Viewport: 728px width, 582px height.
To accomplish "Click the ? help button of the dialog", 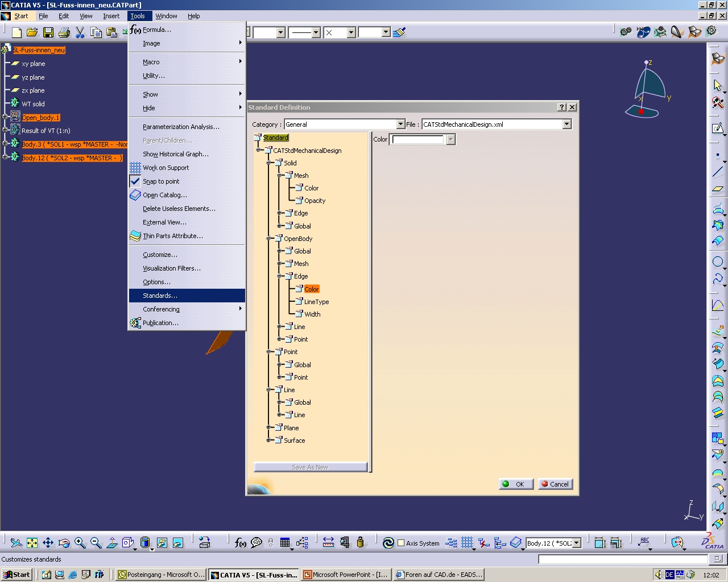I will [562, 107].
